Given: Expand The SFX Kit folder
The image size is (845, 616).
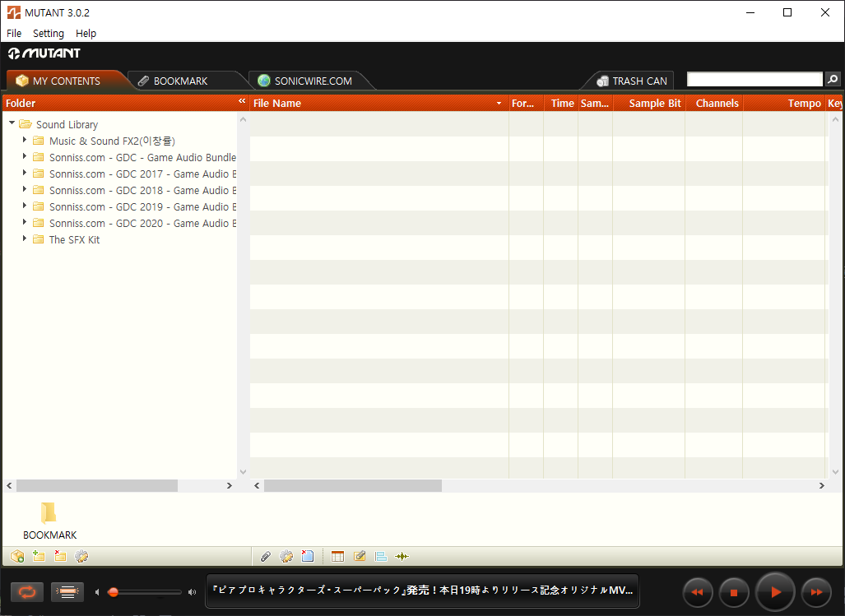Looking at the screenshot, I should (x=24, y=239).
